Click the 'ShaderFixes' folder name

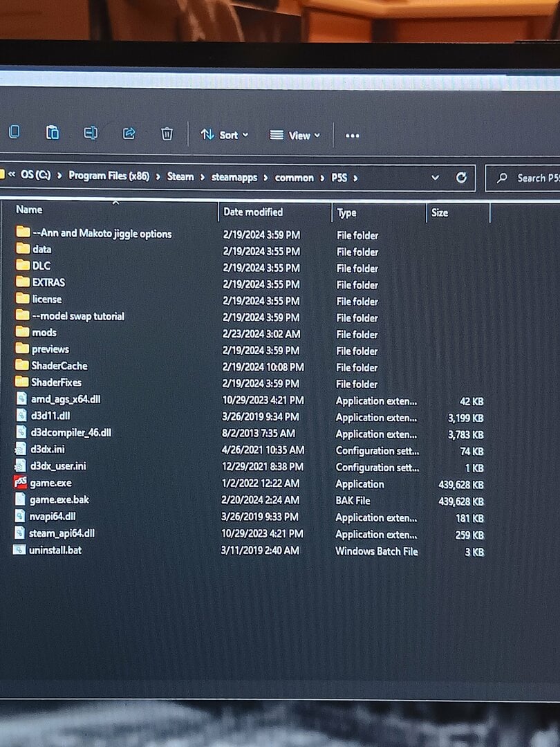click(x=56, y=382)
